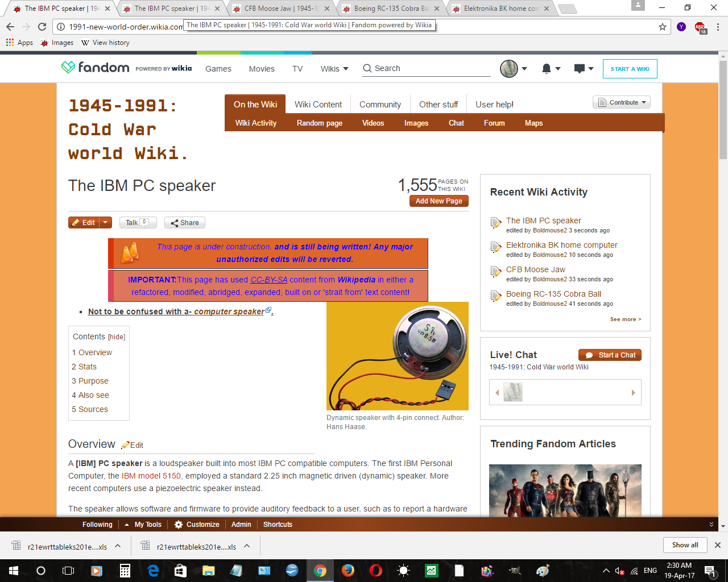This screenshot has height=582, width=728.
Task: Switch to the Elektronika BK home computer tab
Action: (x=501, y=9)
